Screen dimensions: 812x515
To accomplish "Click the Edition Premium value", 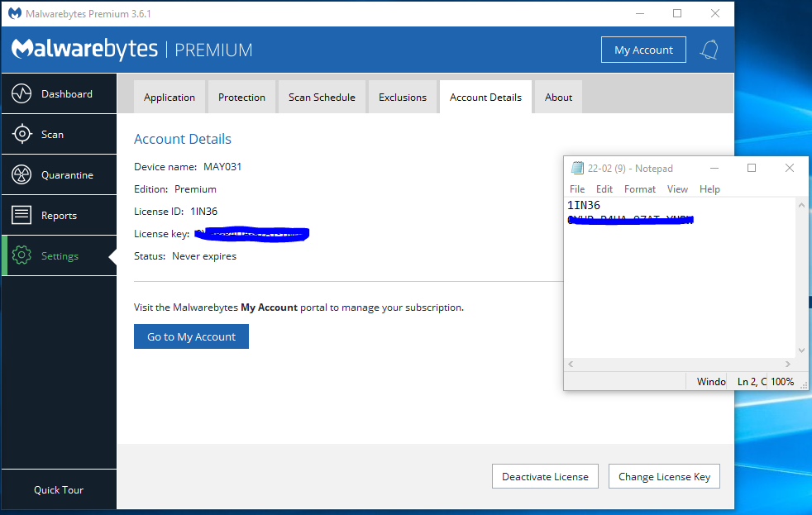I will click(x=195, y=189).
